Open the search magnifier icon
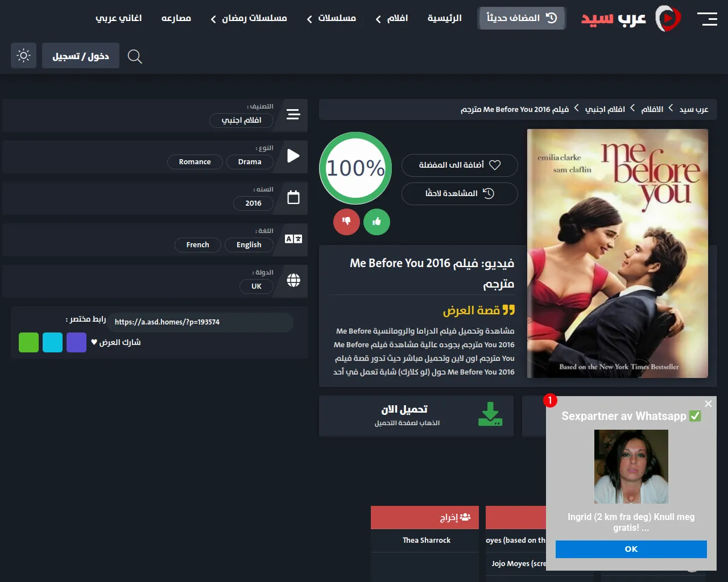The width and height of the screenshot is (728, 582). coord(135,56)
